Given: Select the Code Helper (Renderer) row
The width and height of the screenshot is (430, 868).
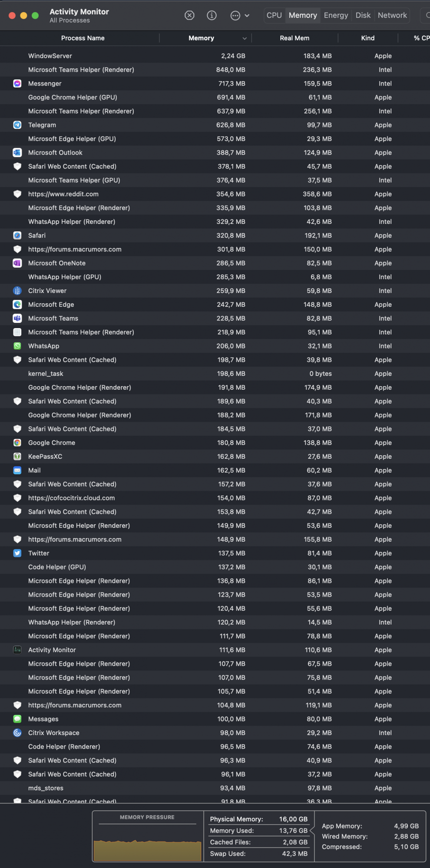Looking at the screenshot, I should [x=215, y=746].
